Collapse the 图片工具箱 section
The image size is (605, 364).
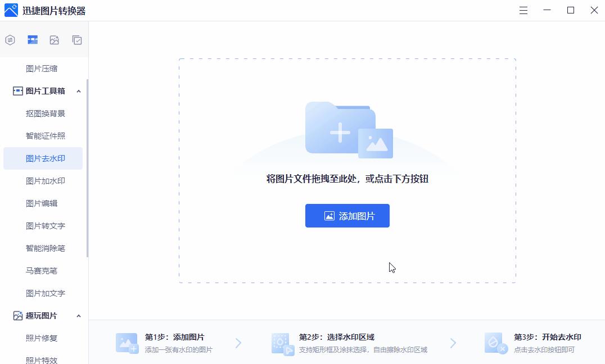79,90
